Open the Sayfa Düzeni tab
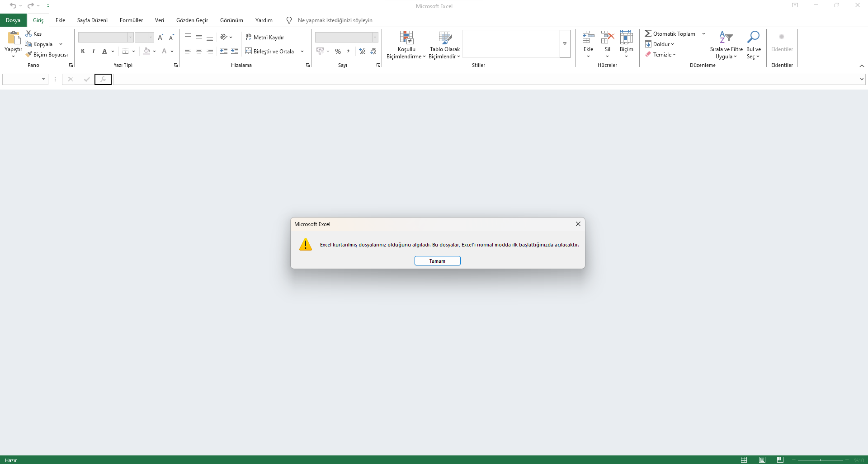The height and width of the screenshot is (464, 868). pos(92,20)
